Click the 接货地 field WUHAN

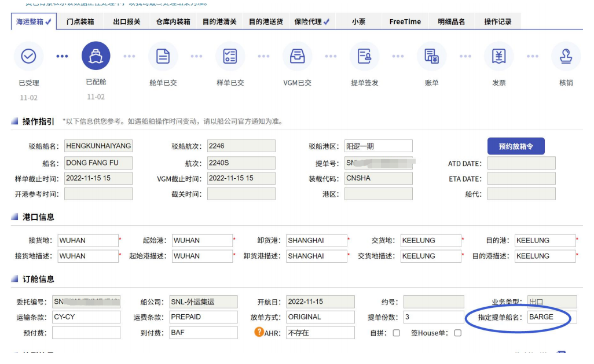point(88,241)
